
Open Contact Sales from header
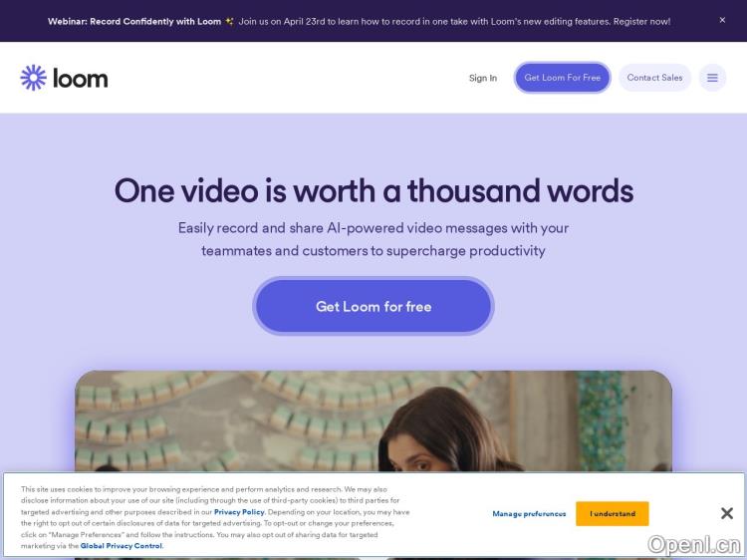click(x=654, y=78)
